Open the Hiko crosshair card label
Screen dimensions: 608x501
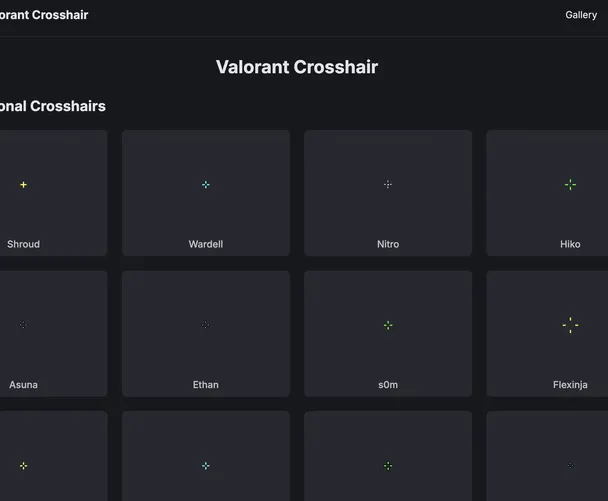click(x=570, y=244)
